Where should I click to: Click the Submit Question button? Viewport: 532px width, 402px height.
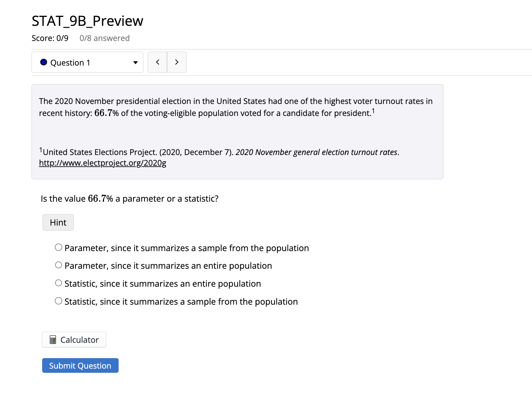(x=80, y=365)
